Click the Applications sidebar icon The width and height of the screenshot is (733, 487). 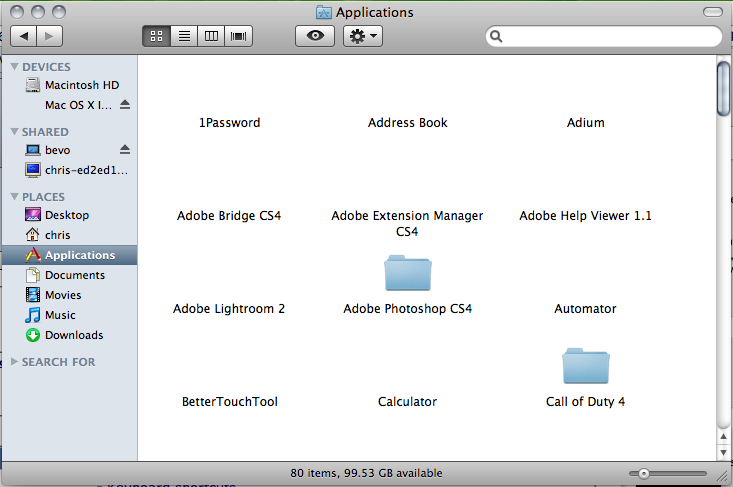tap(33, 255)
